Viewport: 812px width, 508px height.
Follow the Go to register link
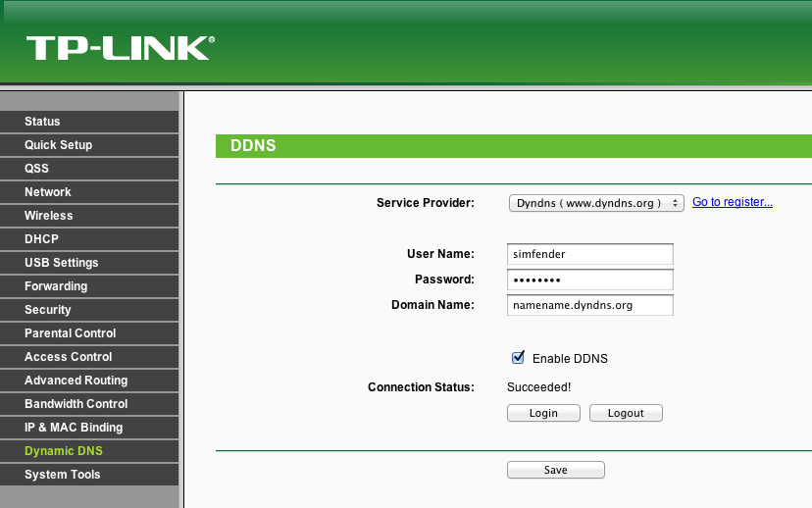733,202
